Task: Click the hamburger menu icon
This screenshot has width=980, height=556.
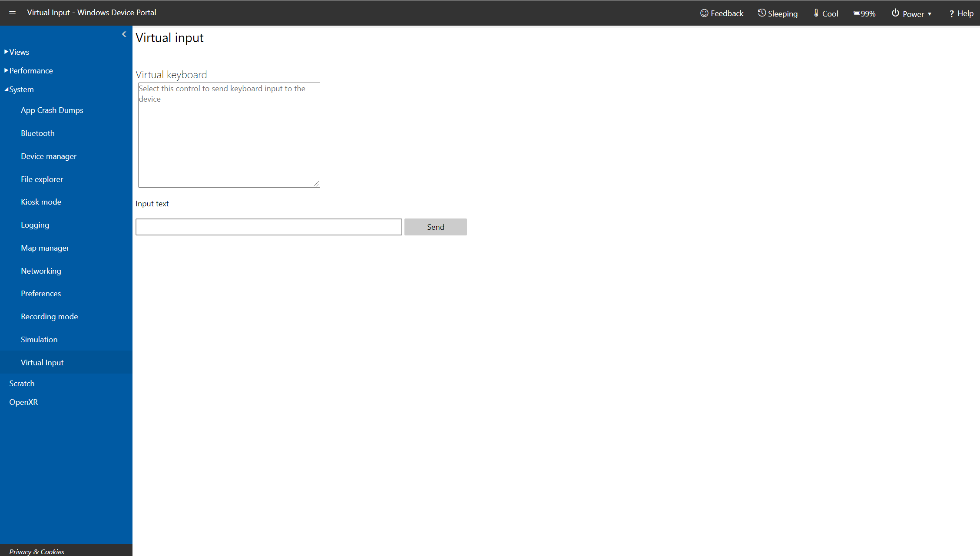Action: pos(13,13)
